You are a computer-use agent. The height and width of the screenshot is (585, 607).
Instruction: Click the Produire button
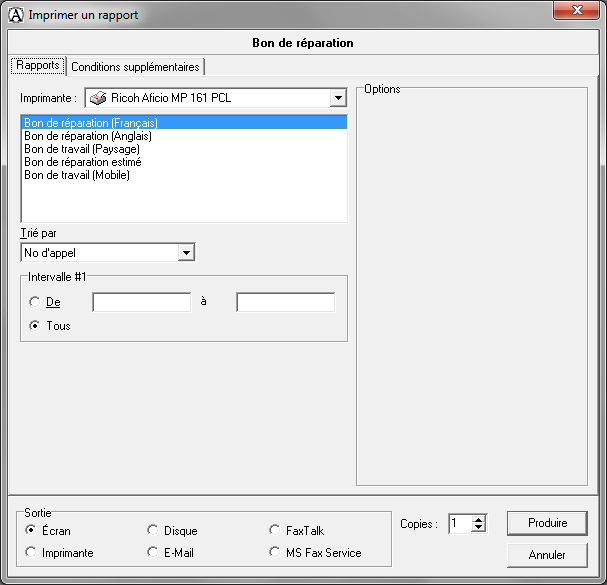547,523
